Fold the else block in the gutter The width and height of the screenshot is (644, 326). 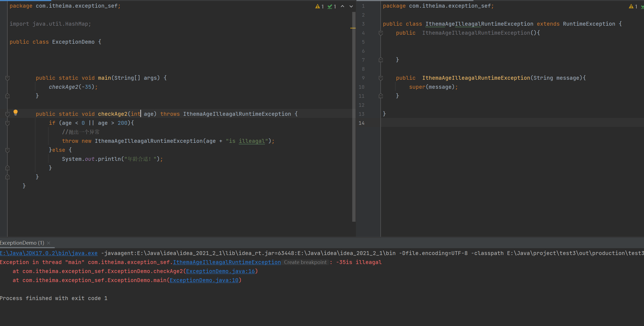click(8, 150)
